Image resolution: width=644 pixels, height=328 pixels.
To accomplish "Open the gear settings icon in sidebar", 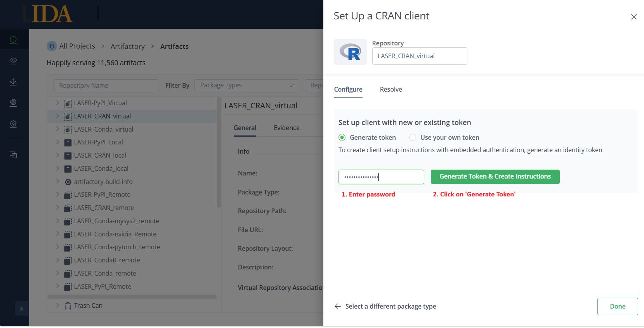I will 13,124.
